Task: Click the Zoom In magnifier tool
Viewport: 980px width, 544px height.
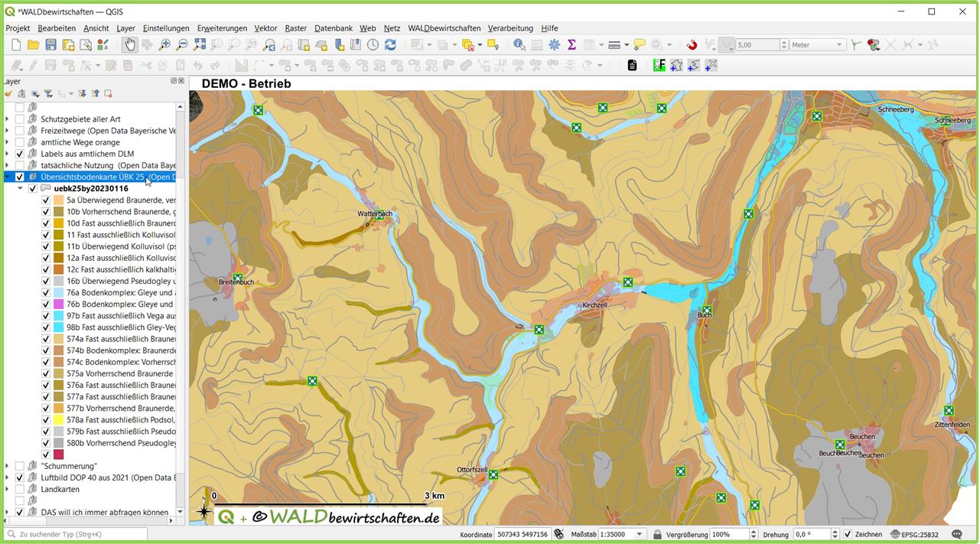Action: tap(164, 45)
